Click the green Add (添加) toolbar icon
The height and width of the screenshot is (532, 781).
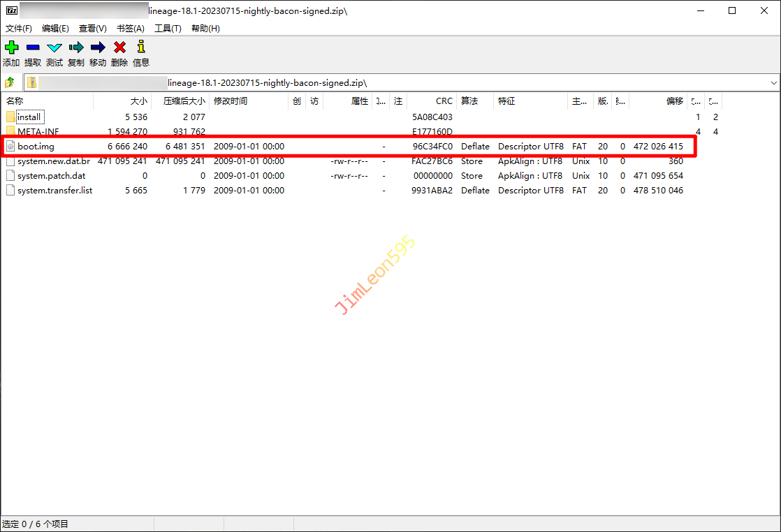point(11,47)
